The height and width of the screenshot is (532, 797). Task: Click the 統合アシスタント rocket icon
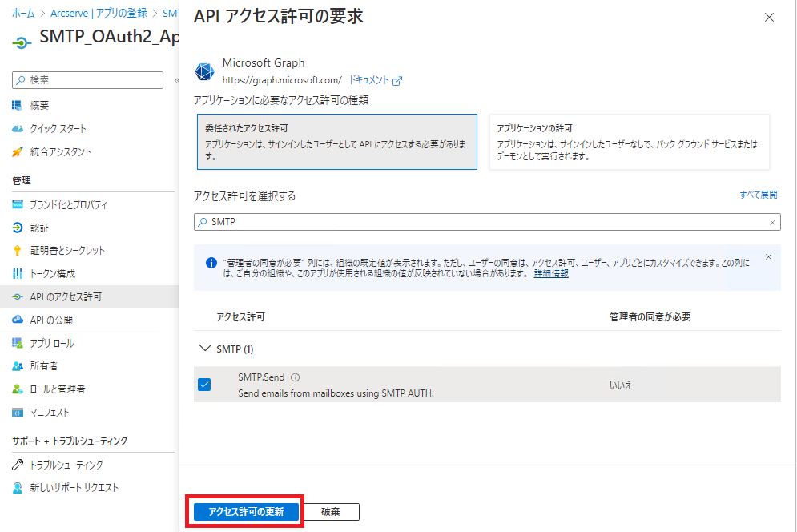(x=18, y=151)
